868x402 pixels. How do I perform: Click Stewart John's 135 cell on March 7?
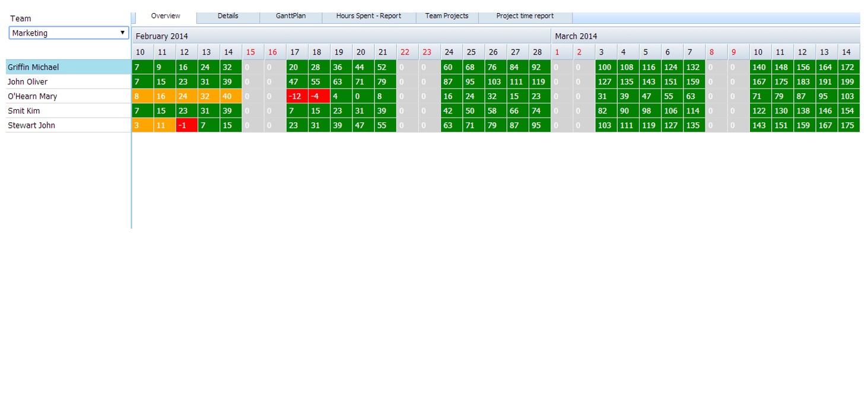(694, 125)
